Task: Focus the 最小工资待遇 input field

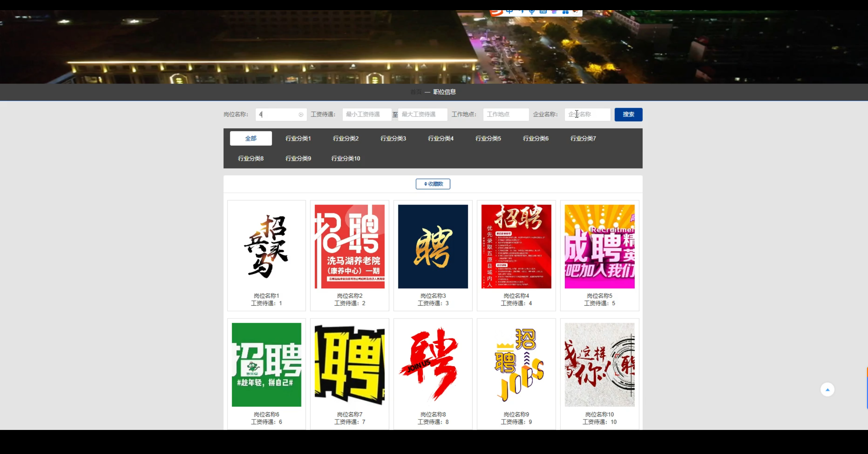Action: (x=367, y=115)
